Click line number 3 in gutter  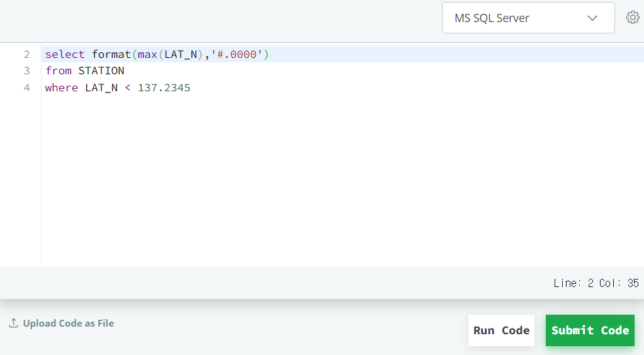(26, 70)
